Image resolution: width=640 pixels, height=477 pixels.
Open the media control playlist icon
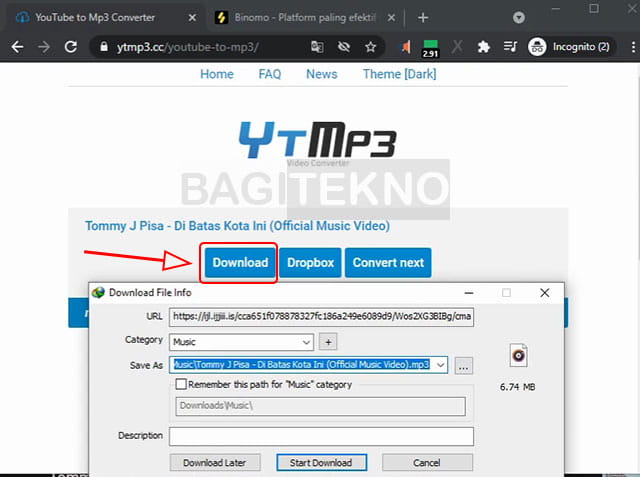tap(510, 47)
